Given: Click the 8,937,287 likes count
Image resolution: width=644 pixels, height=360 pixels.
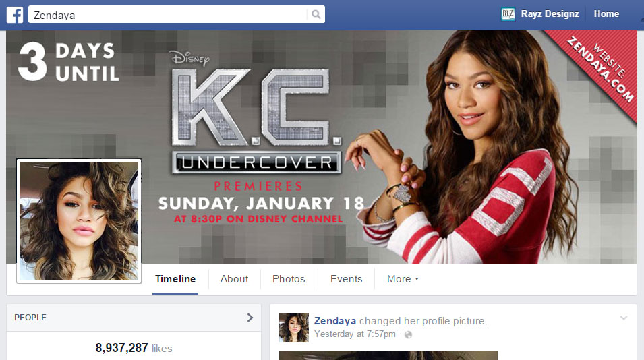Looking at the screenshot, I should (134, 348).
